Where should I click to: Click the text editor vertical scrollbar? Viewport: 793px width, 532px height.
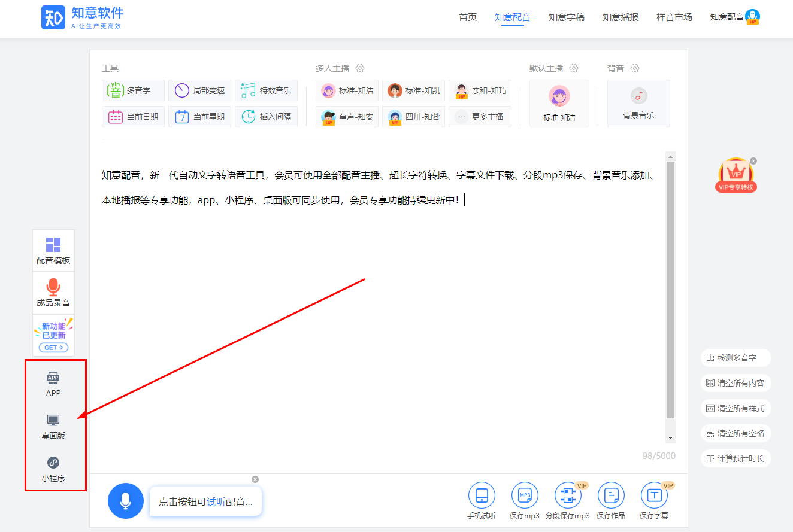point(670,287)
